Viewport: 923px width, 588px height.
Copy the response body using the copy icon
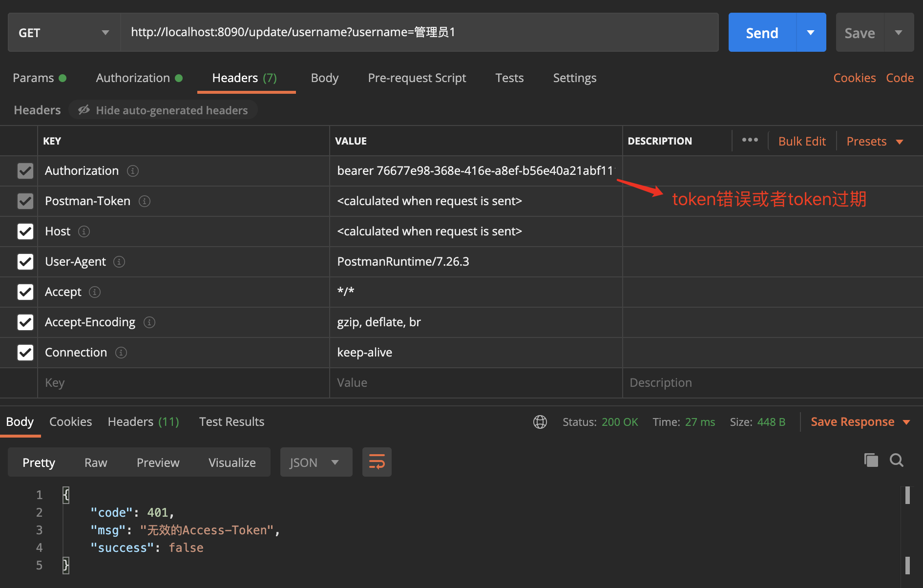tap(871, 460)
